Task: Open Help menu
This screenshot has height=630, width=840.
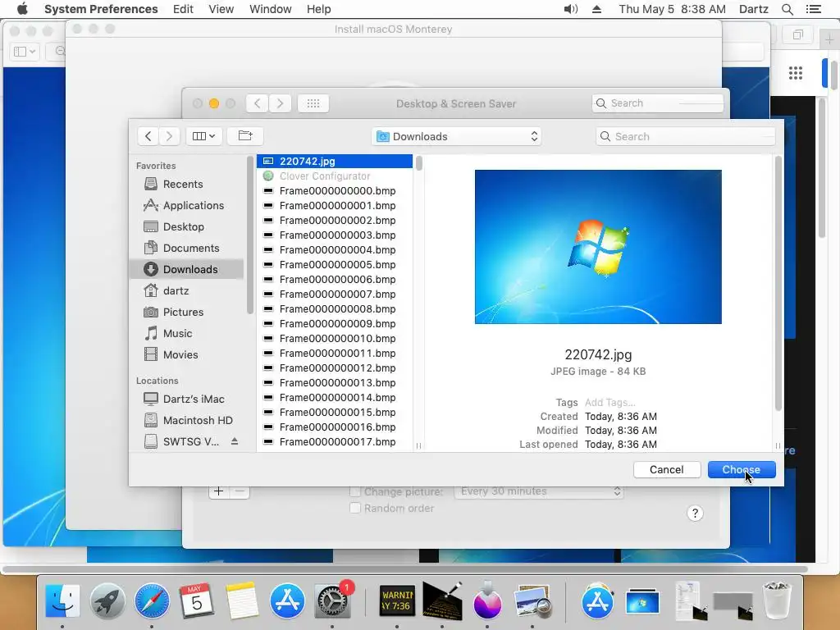Action: click(319, 9)
